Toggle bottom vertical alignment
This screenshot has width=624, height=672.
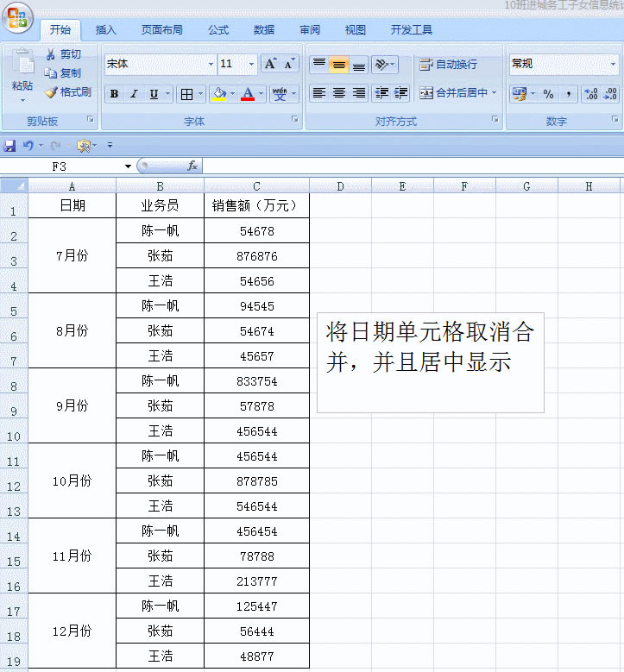tap(358, 65)
